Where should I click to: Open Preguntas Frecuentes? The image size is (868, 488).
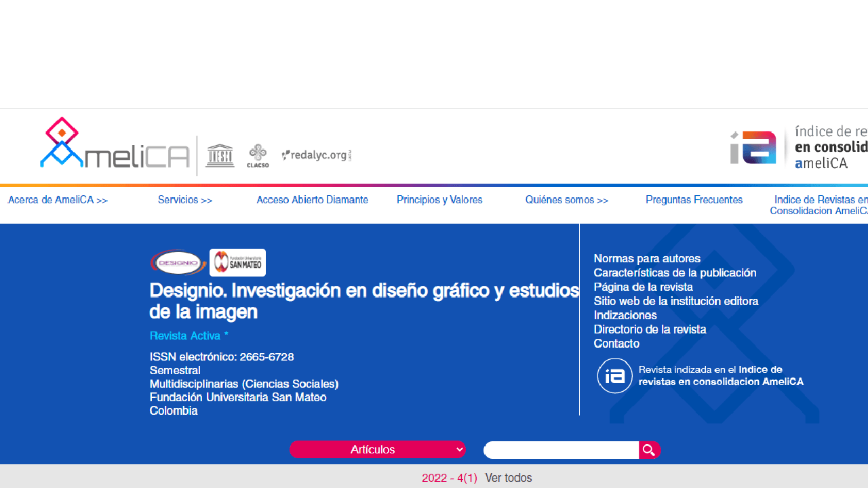point(694,200)
